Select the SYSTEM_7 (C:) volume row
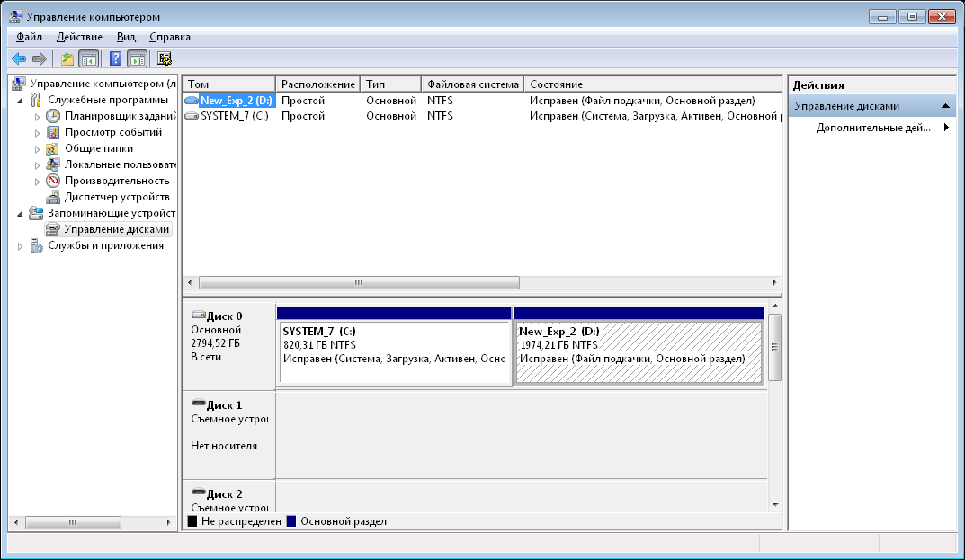The image size is (965, 560). coord(234,116)
